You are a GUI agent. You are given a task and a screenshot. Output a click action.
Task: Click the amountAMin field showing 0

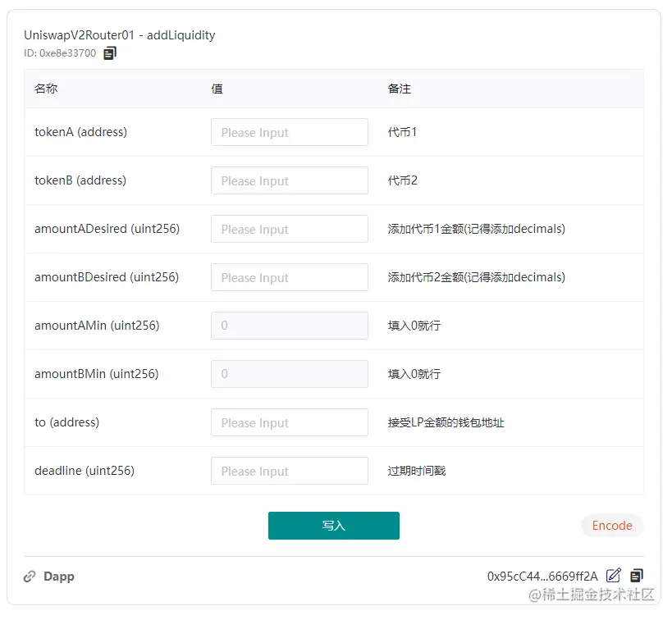click(289, 326)
